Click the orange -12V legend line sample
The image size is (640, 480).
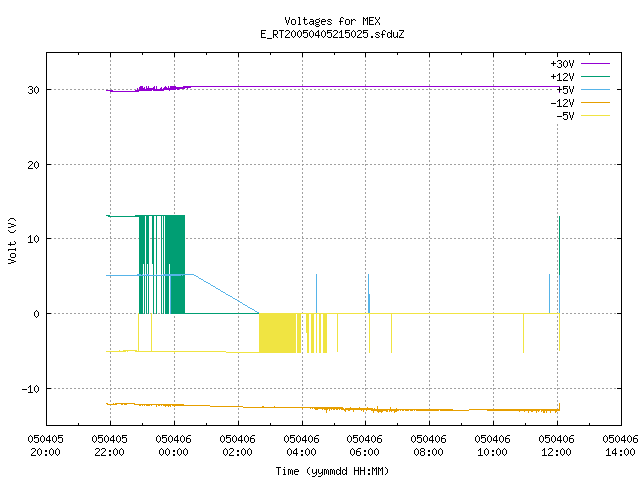596,102
